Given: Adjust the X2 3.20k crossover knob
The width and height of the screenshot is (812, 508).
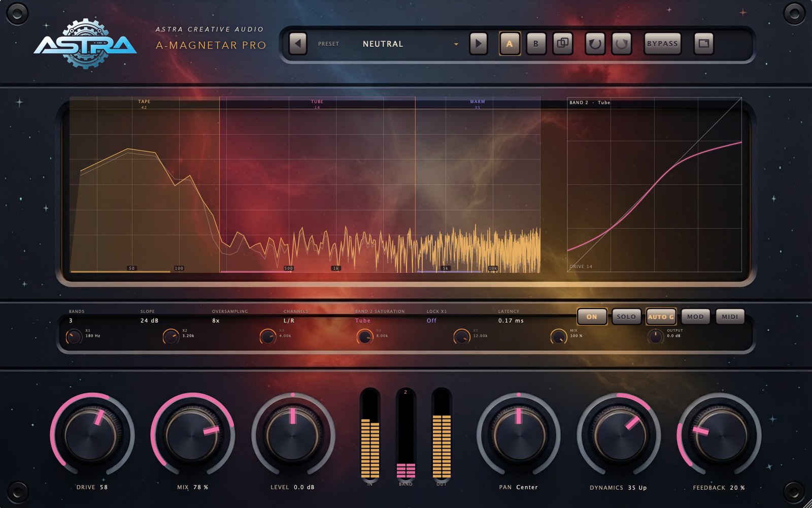Looking at the screenshot, I should pos(171,336).
